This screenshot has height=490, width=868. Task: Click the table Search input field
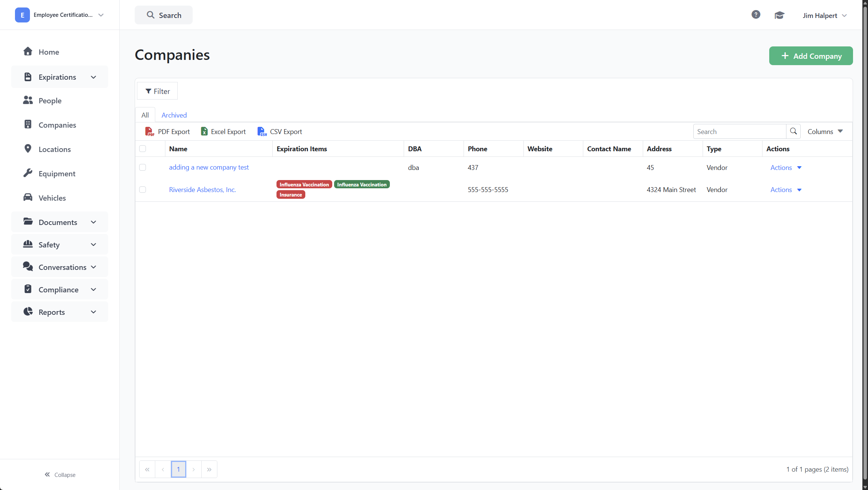pyautogui.click(x=739, y=131)
